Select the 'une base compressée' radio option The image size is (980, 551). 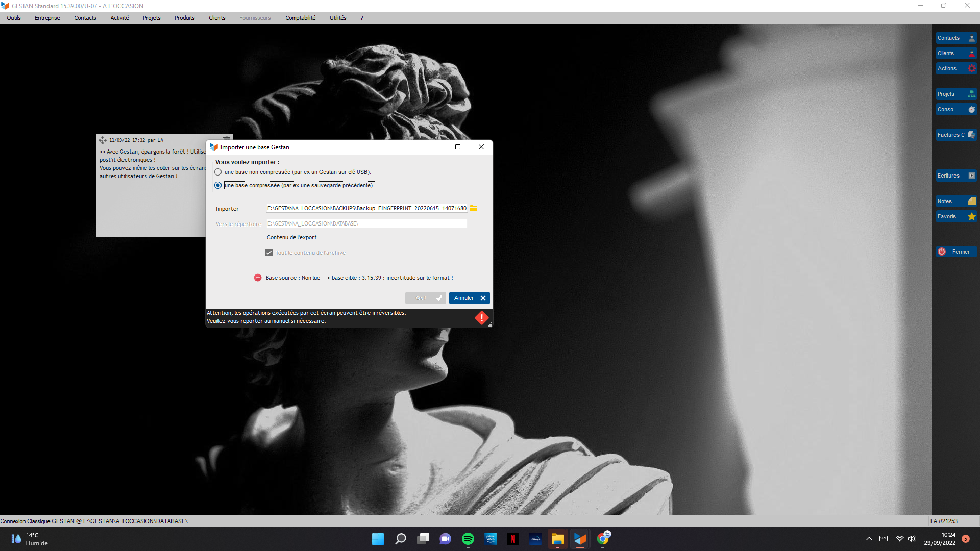tap(218, 185)
